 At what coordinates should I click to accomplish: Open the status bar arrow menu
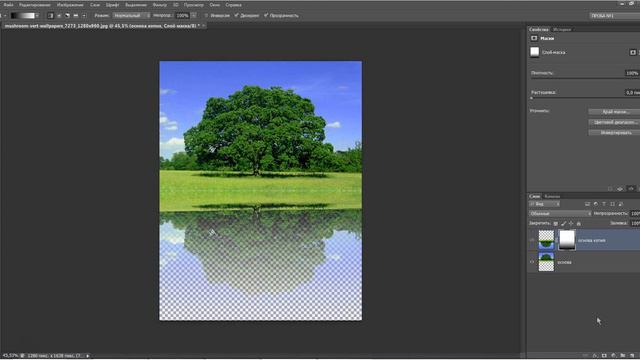tap(87, 356)
